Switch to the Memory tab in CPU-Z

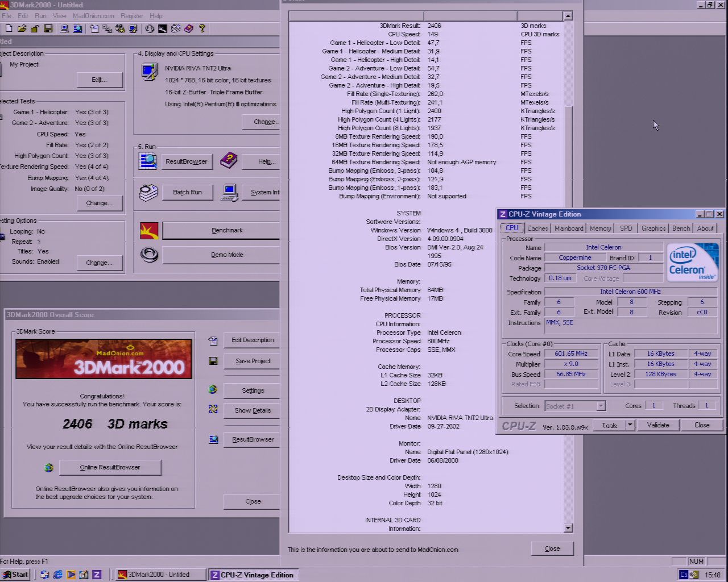(x=601, y=228)
